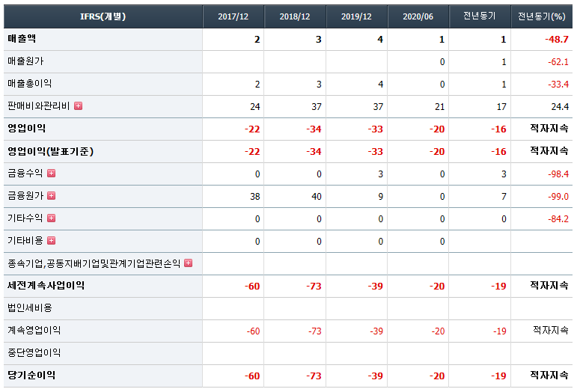Screen dimensions: 580x392
Task: Click the 2019/12 column header
Action: pyautogui.click(x=356, y=16)
